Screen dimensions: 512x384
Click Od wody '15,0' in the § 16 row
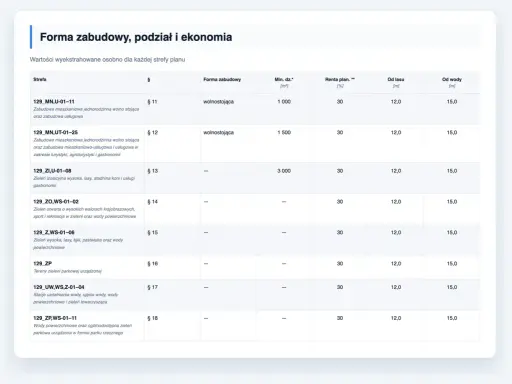click(x=452, y=264)
